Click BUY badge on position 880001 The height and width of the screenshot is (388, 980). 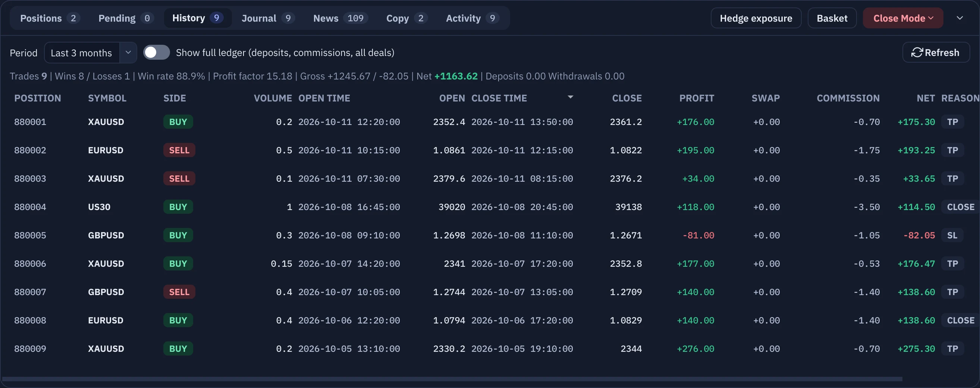point(178,122)
